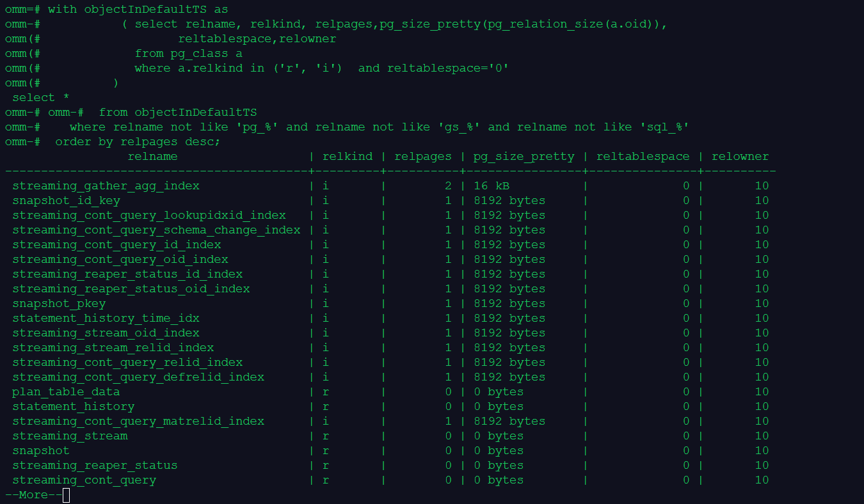Select 'reltablespace,relowner' query line

click(x=257, y=38)
